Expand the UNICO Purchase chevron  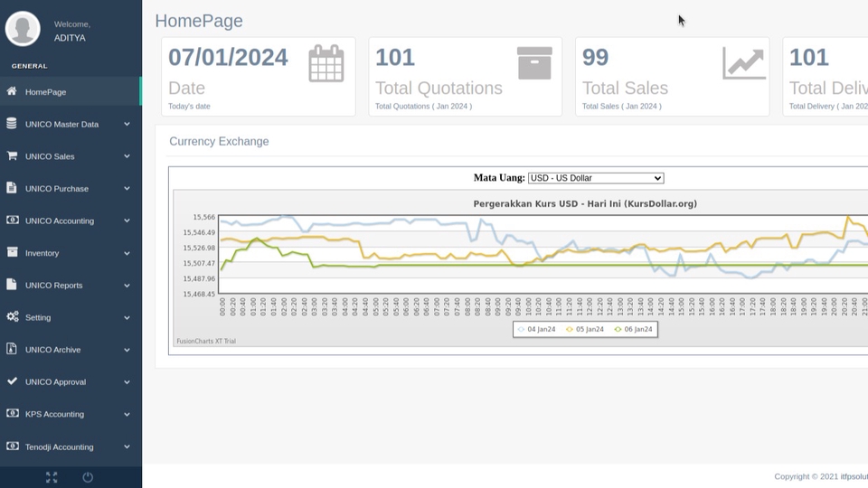(x=127, y=188)
